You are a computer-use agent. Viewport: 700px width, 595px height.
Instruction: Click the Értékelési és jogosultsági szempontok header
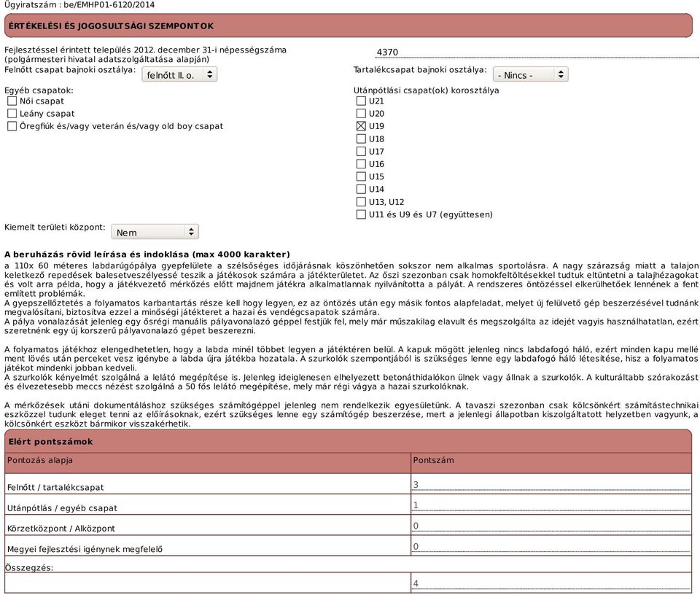point(349,26)
